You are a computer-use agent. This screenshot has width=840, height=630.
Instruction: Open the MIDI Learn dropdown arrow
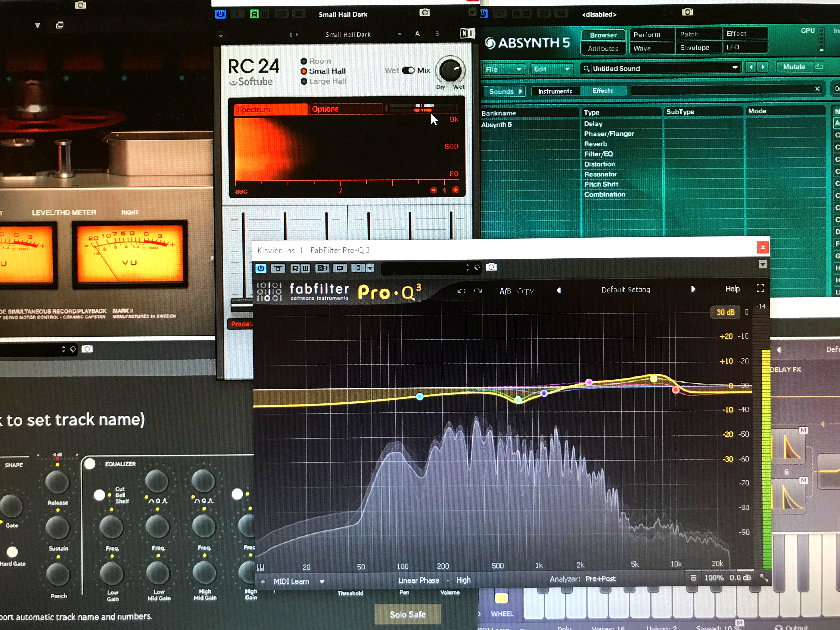322,581
